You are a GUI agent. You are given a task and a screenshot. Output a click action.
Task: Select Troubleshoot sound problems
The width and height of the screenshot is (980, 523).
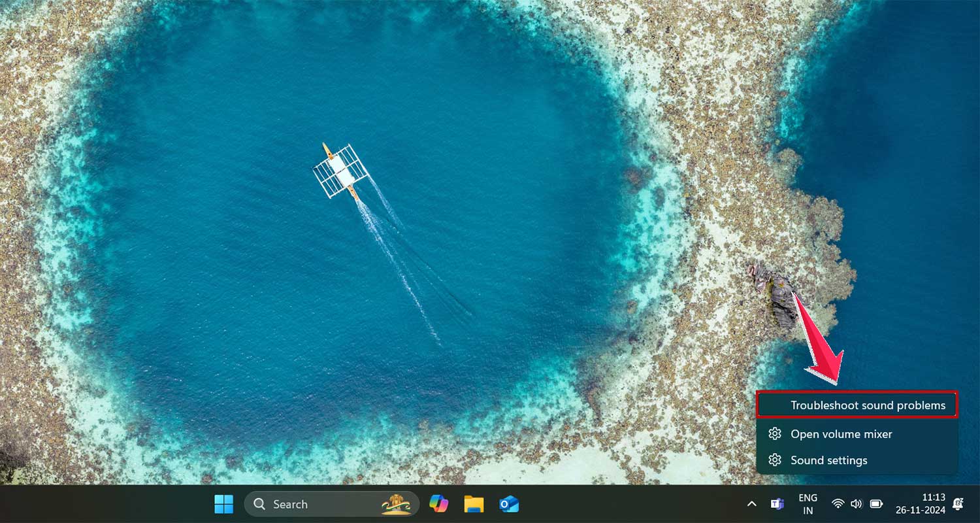tap(857, 405)
